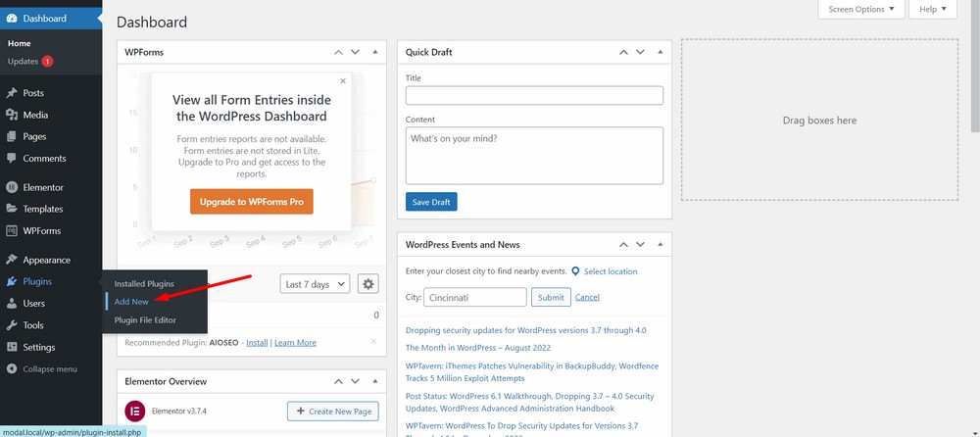Click the Save Draft button
The image size is (980, 437).
(x=431, y=202)
